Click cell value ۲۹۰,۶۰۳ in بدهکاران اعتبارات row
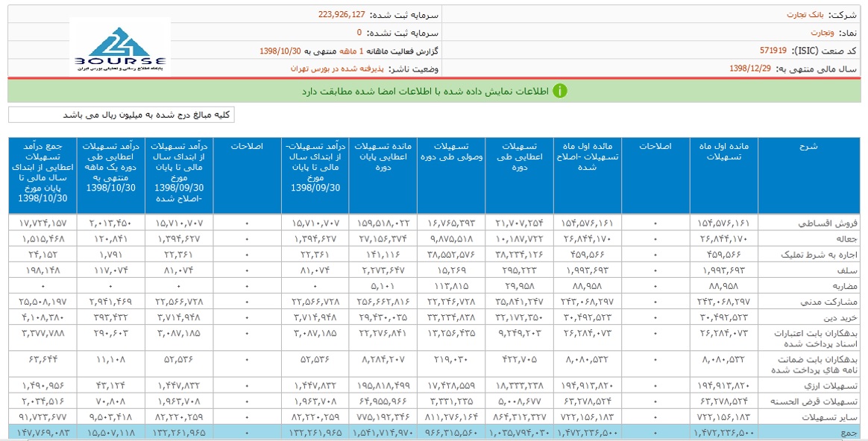868x441 pixels. 110,334
